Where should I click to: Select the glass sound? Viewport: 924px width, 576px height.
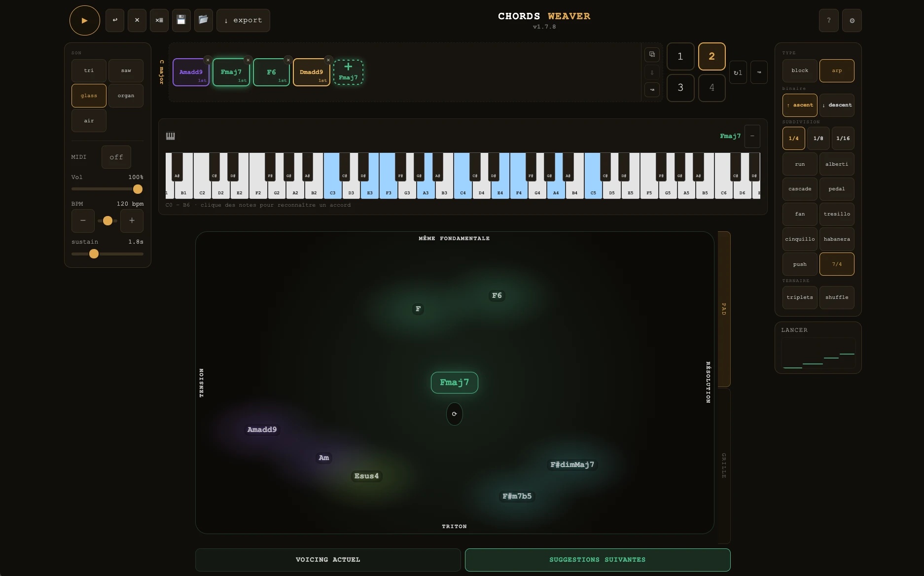click(x=89, y=96)
